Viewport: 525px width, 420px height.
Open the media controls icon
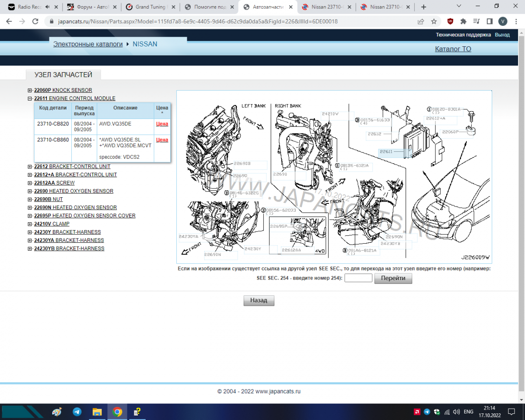click(476, 21)
